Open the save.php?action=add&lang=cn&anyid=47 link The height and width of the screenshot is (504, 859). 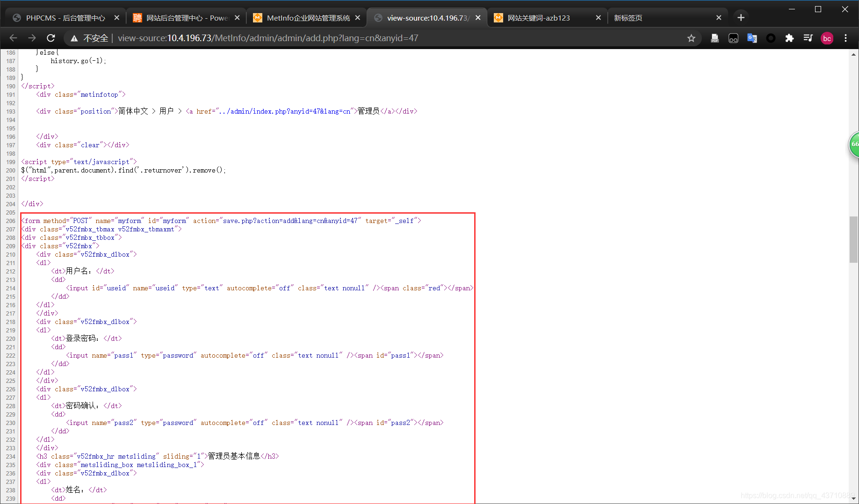tap(290, 221)
